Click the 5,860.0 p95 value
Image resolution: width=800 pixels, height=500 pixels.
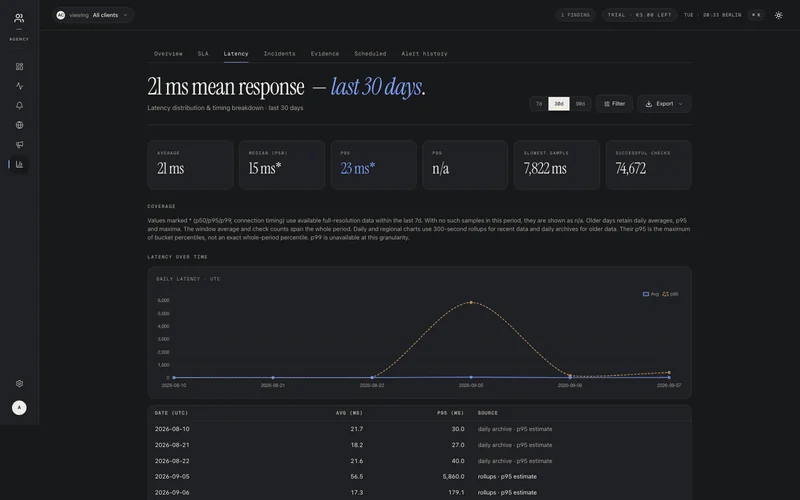tap(454, 477)
